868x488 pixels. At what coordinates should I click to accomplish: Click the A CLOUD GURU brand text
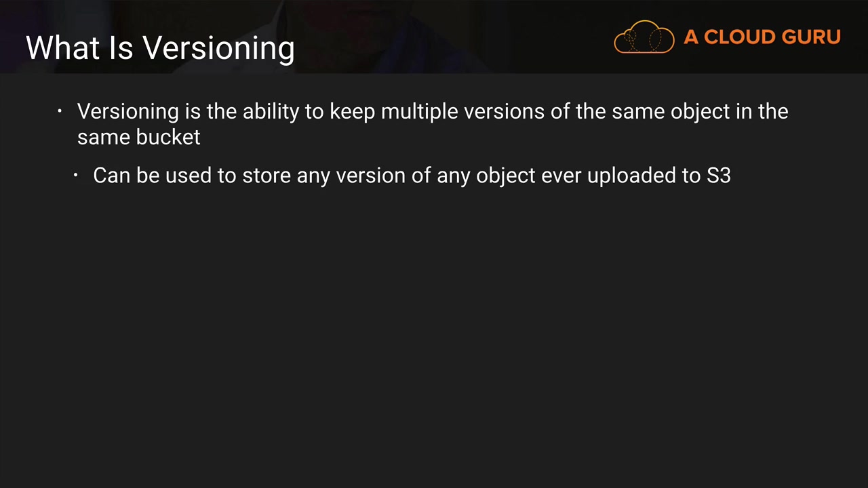pos(762,37)
